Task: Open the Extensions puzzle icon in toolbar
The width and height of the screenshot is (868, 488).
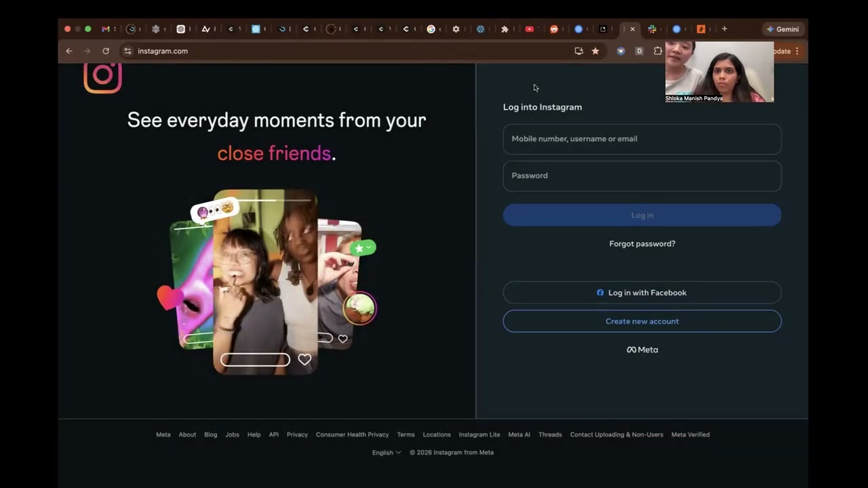Action: pyautogui.click(x=658, y=51)
